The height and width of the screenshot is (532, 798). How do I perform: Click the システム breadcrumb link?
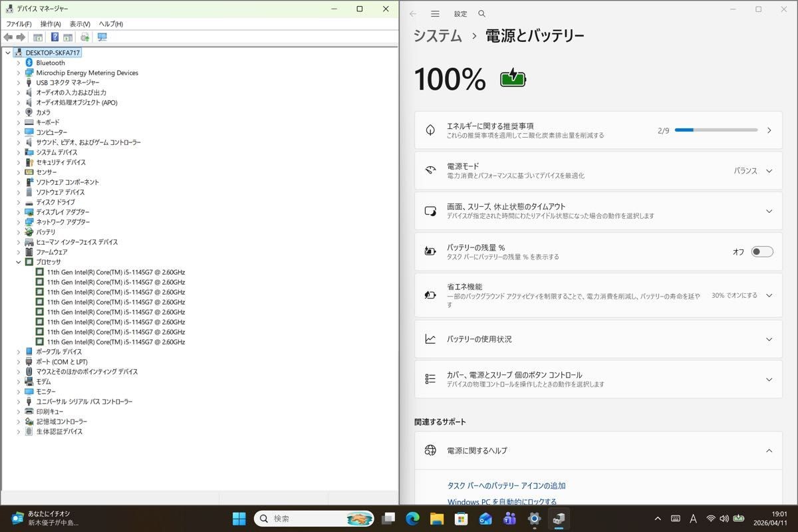click(438, 36)
